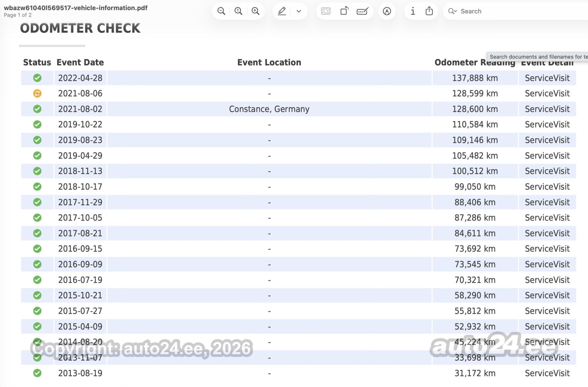
Task: Click the Status column header
Action: pos(37,62)
